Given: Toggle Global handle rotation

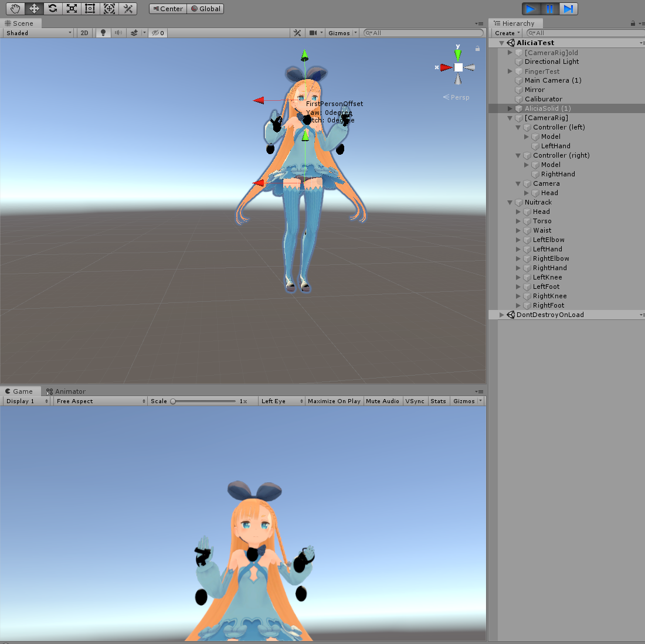Looking at the screenshot, I should click(x=206, y=9).
